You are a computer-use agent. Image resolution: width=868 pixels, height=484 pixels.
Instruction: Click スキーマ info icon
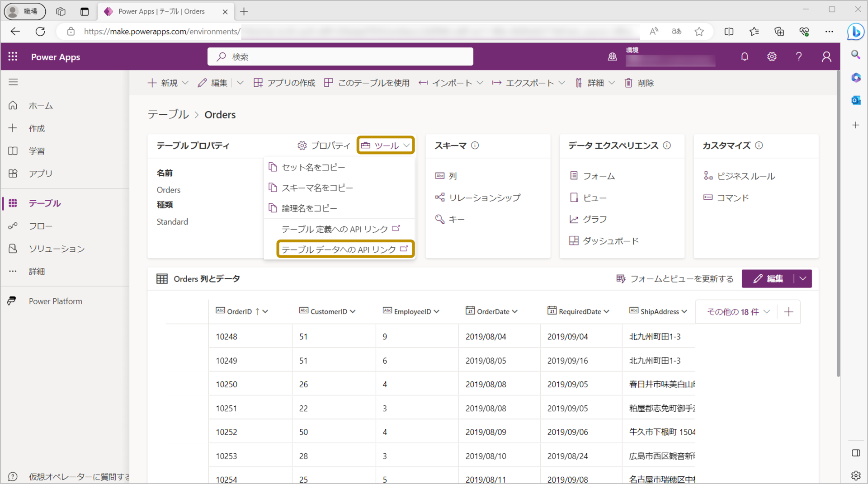(475, 145)
